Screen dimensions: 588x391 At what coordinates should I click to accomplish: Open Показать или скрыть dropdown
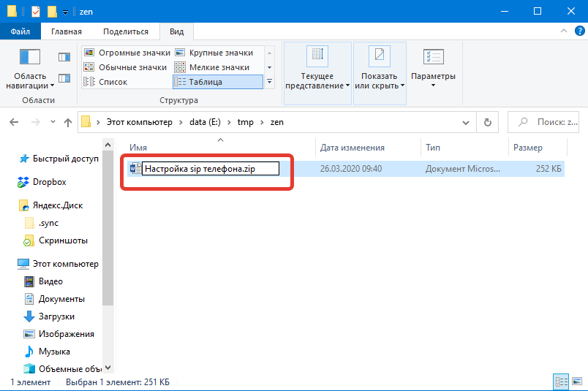click(380, 73)
